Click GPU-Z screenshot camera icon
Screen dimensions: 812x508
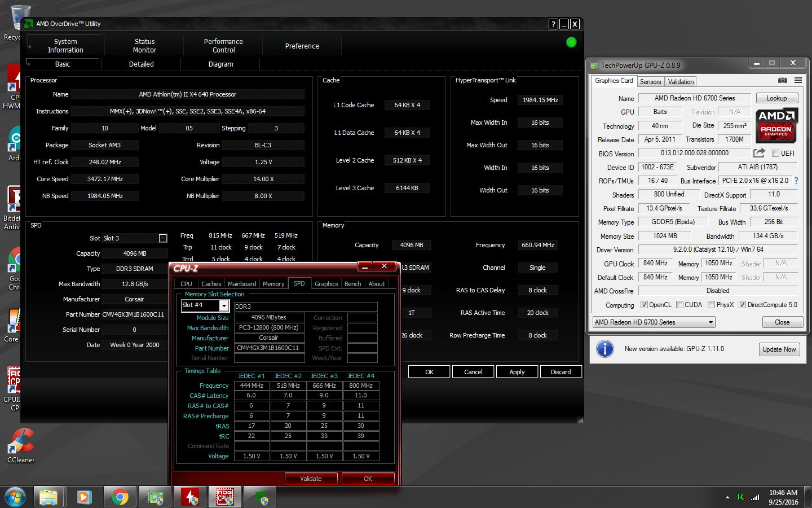pos(783,81)
